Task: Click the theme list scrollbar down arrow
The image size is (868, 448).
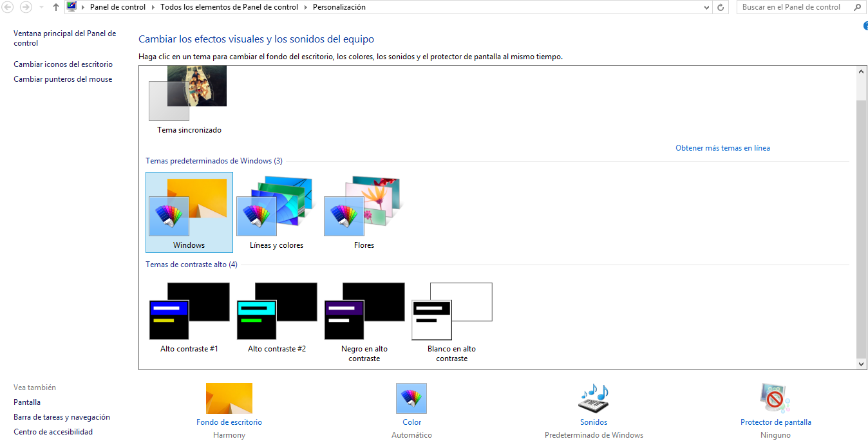Action: click(862, 364)
